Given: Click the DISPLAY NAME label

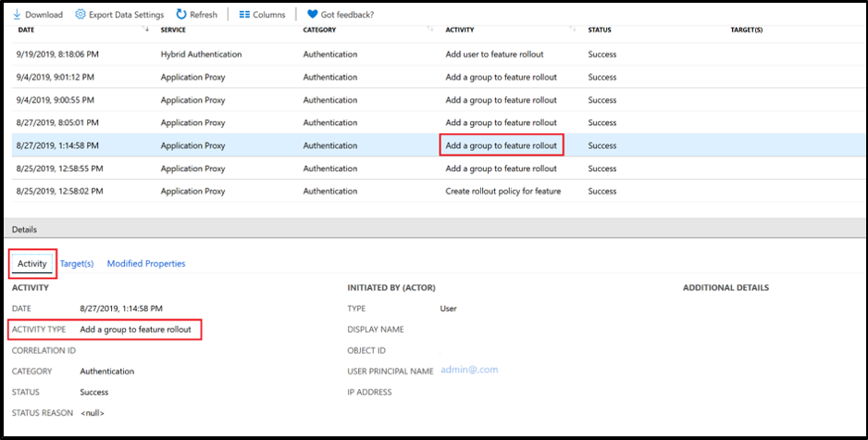Looking at the screenshot, I should click(376, 329).
